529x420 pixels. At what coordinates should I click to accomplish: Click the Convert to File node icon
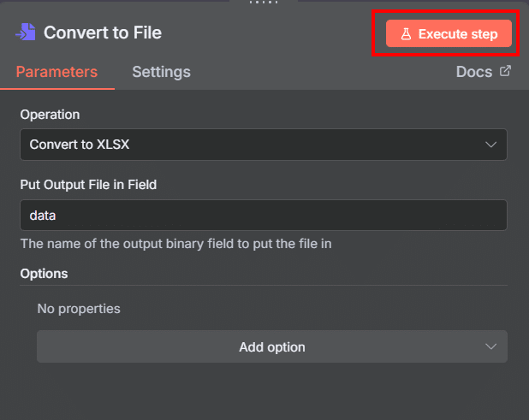pos(26,33)
